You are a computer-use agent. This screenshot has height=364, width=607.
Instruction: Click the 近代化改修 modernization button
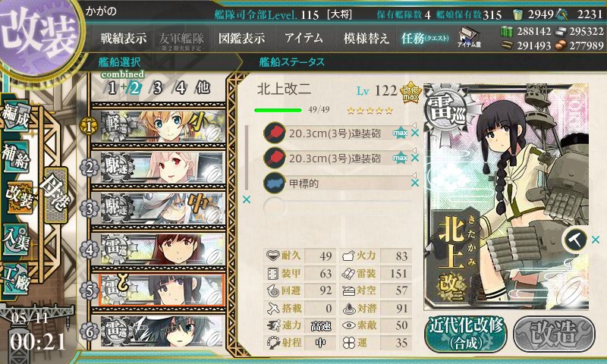466,334
